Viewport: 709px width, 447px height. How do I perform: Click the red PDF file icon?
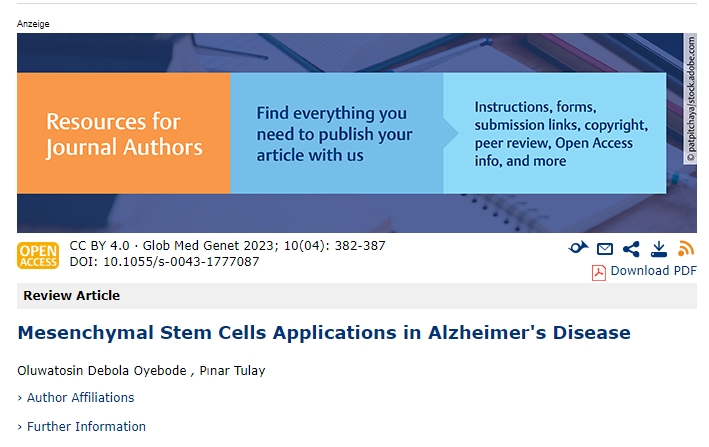tap(599, 272)
